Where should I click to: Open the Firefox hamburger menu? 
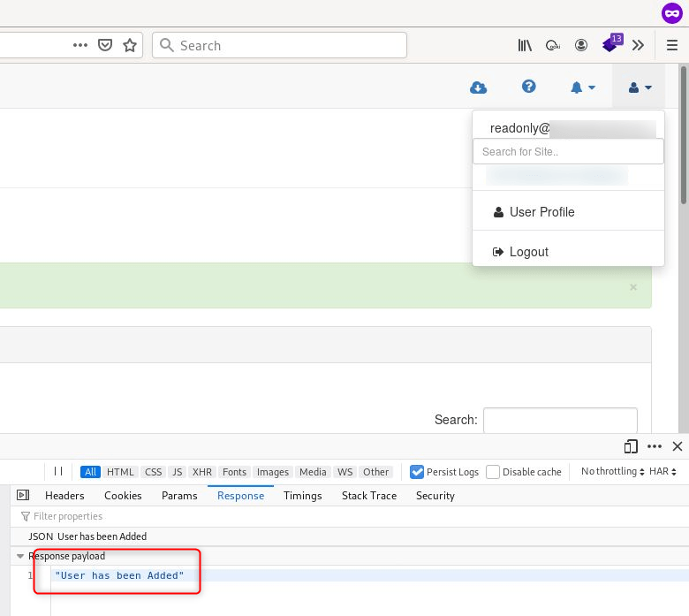point(672,45)
